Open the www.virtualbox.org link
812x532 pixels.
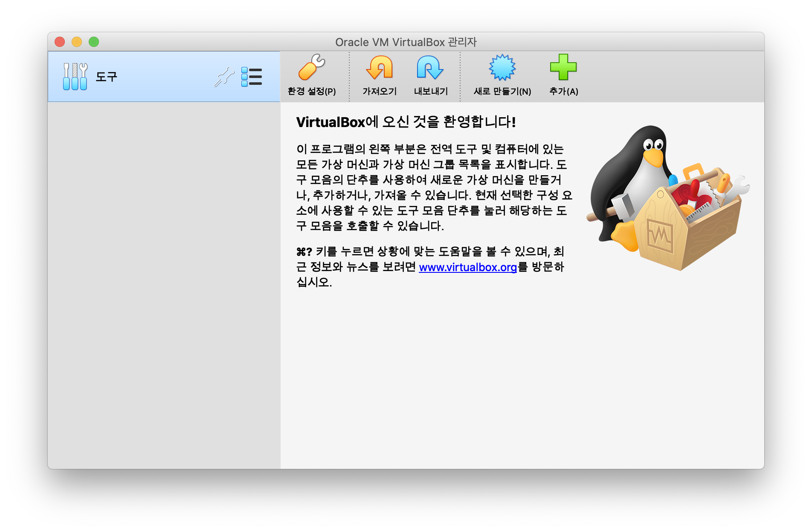click(x=468, y=267)
